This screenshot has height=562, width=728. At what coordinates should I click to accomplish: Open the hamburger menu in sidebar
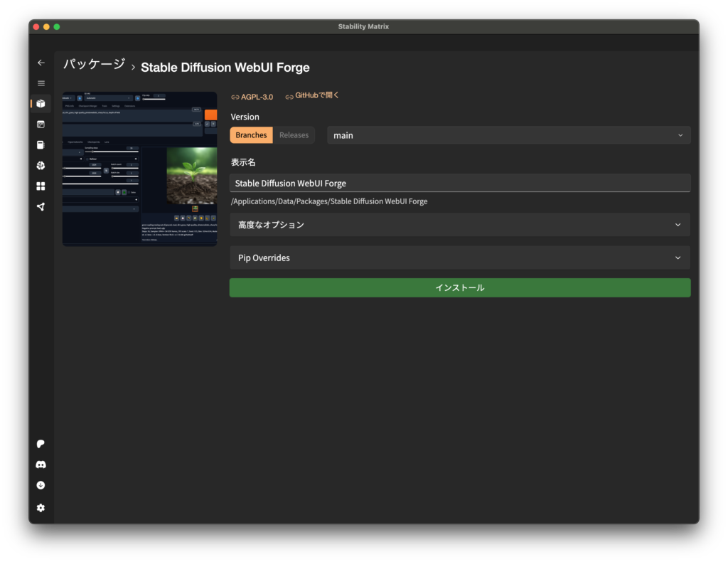pyautogui.click(x=41, y=83)
